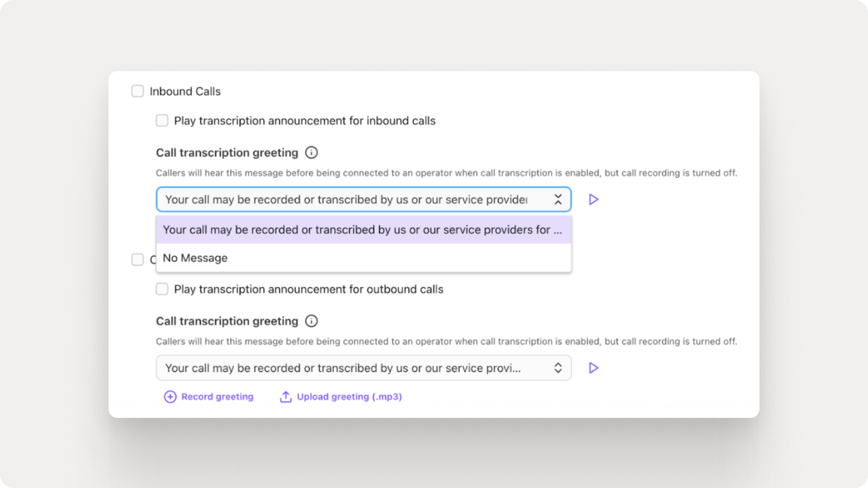Open the outbound call transcription greeting dropdown
This screenshot has height=488, width=868.
pyautogui.click(x=363, y=368)
